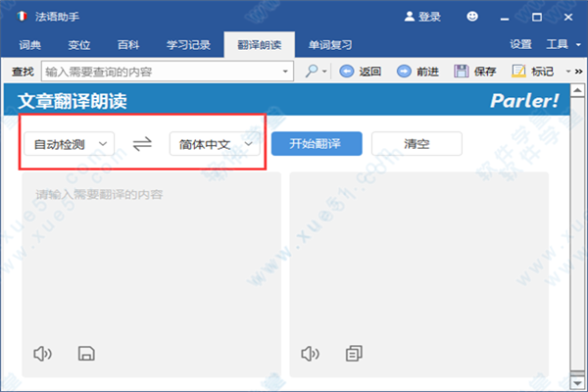Image resolution: width=588 pixels, height=392 pixels.
Task: Play audio of the source text
Action: 42,354
